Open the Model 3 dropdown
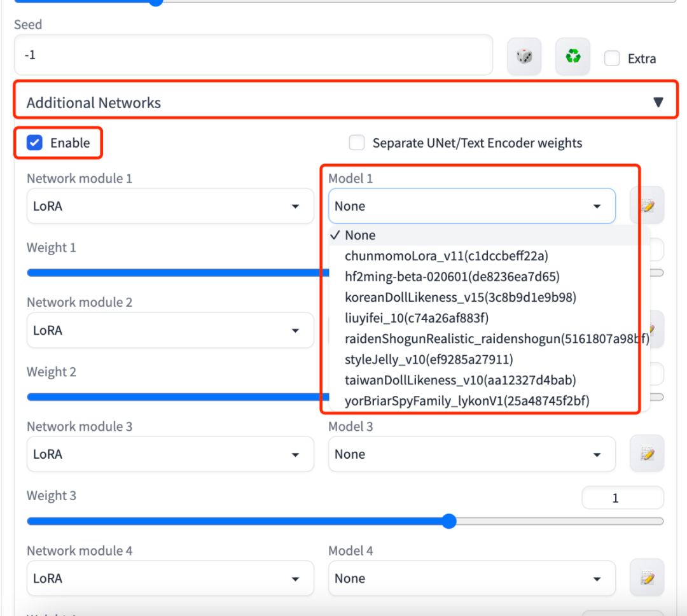Image resolution: width=687 pixels, height=616 pixels. click(472, 454)
